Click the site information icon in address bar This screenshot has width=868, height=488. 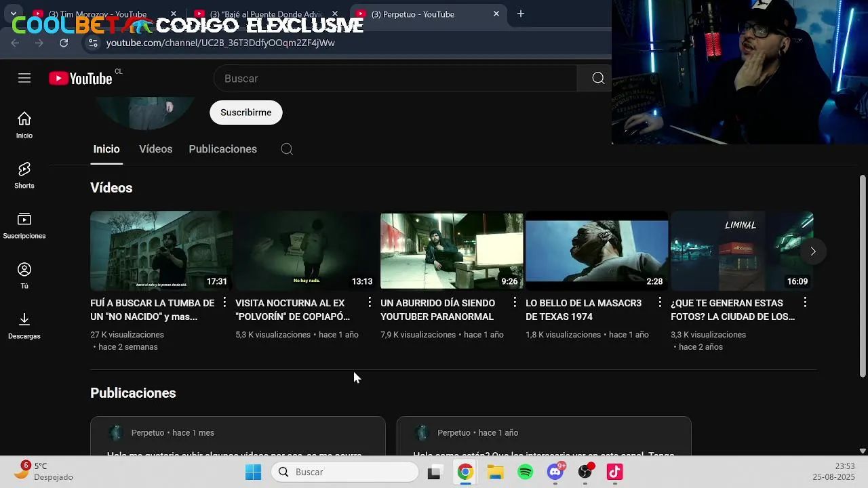point(94,43)
